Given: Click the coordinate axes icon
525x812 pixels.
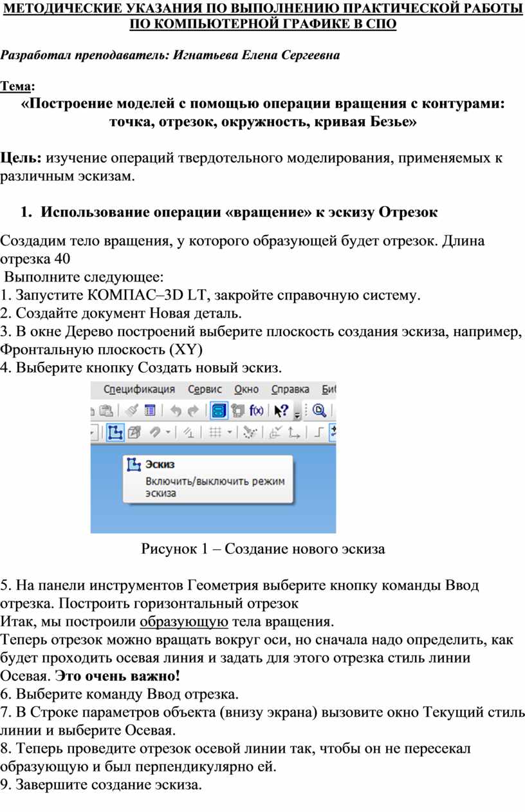Looking at the screenshot, I should 293,433.
